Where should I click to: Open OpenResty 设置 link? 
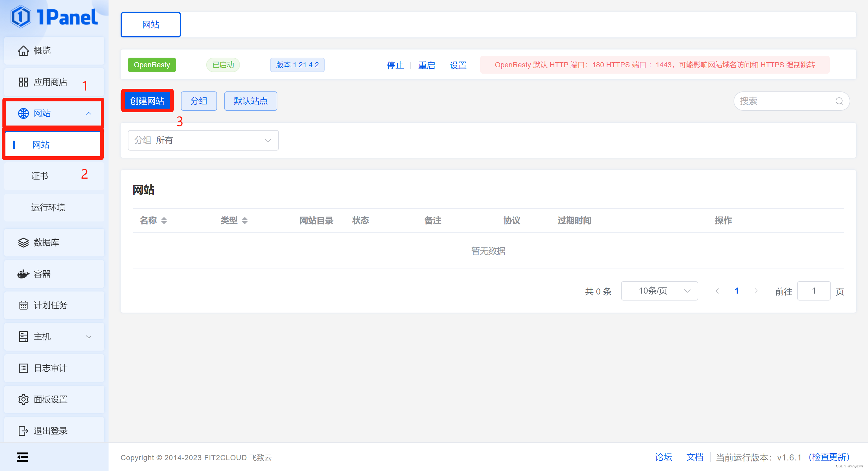pyautogui.click(x=458, y=65)
